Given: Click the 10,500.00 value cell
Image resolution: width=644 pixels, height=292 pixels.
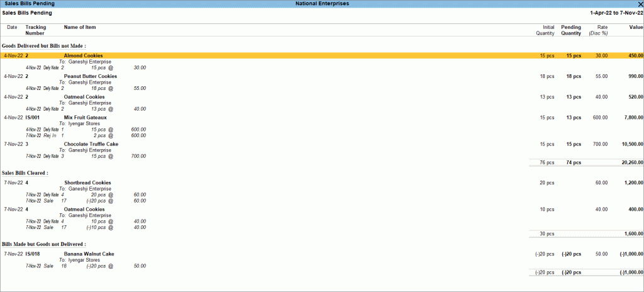Looking at the screenshot, I should pyautogui.click(x=633, y=144).
